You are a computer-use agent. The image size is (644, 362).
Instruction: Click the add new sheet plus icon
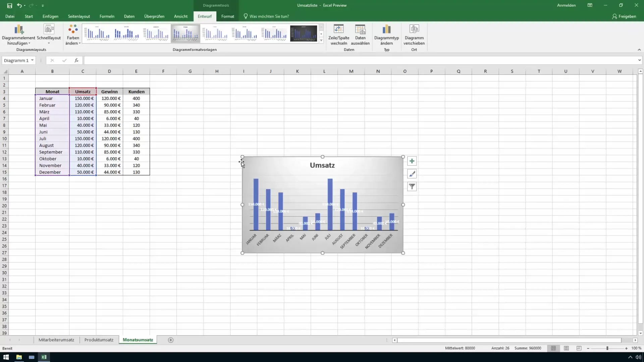[x=171, y=340]
